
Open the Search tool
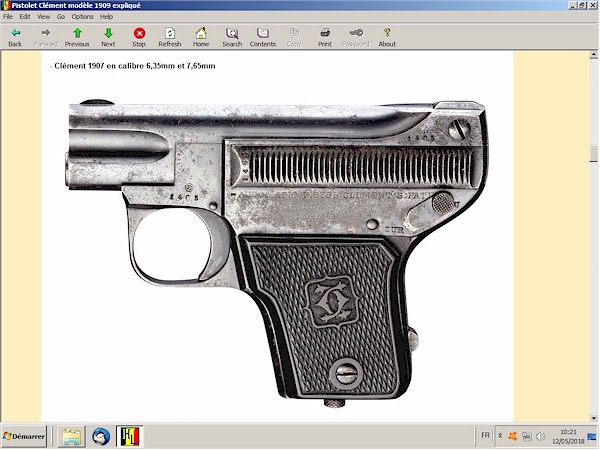pos(232,38)
